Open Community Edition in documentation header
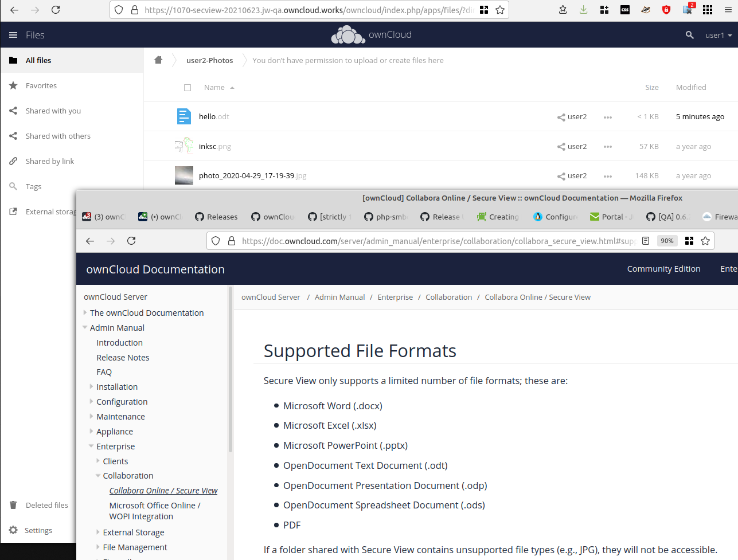The height and width of the screenshot is (560, 738). [663, 269]
